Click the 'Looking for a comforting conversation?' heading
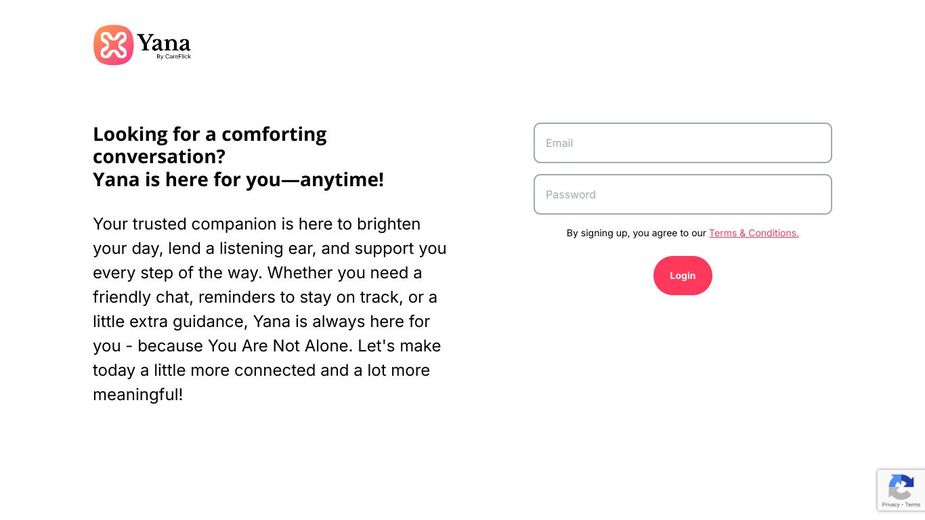 coord(209,145)
